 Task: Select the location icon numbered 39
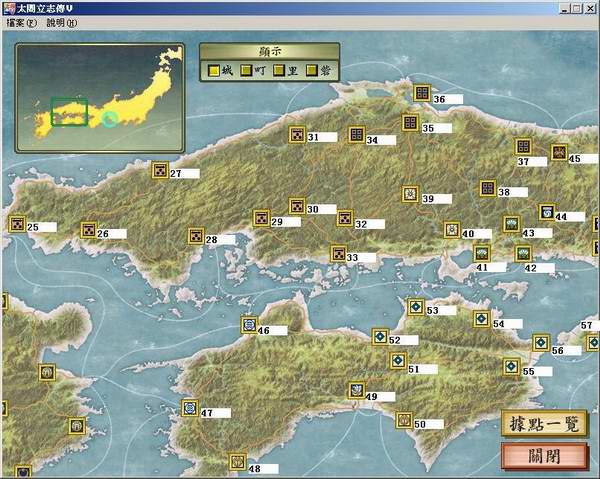(410, 194)
